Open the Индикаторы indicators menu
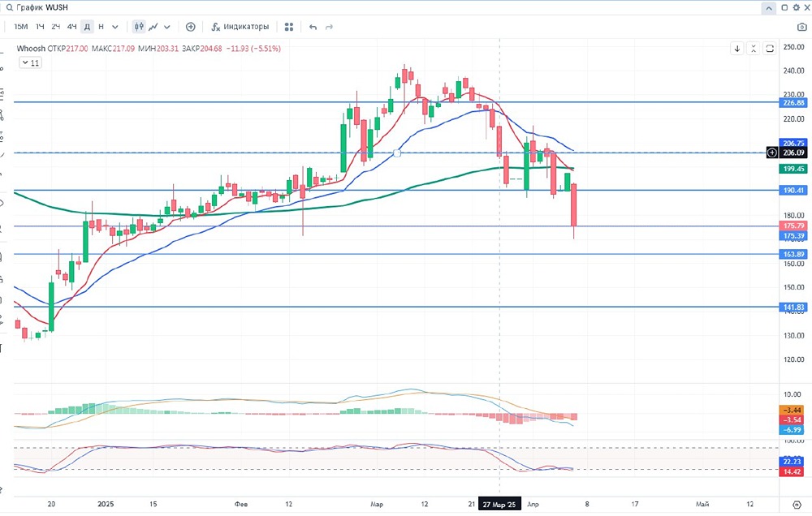This screenshot has width=812, height=516. [240, 27]
